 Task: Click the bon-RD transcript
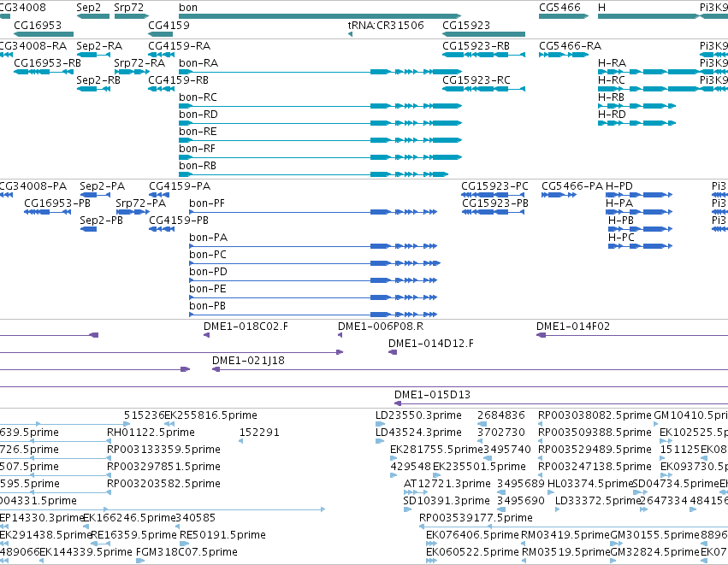(x=320, y=123)
